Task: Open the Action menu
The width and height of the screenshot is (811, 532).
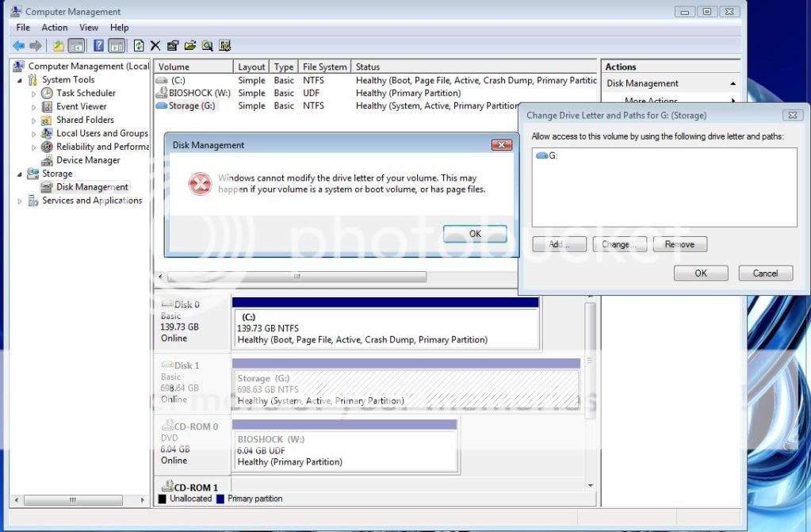Action: tap(55, 28)
